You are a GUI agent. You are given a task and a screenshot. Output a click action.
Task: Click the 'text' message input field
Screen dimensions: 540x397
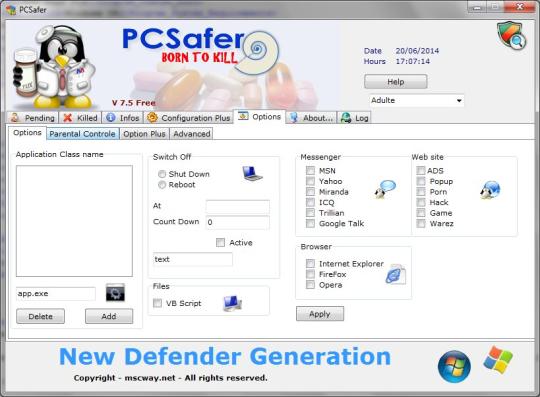[x=193, y=259]
